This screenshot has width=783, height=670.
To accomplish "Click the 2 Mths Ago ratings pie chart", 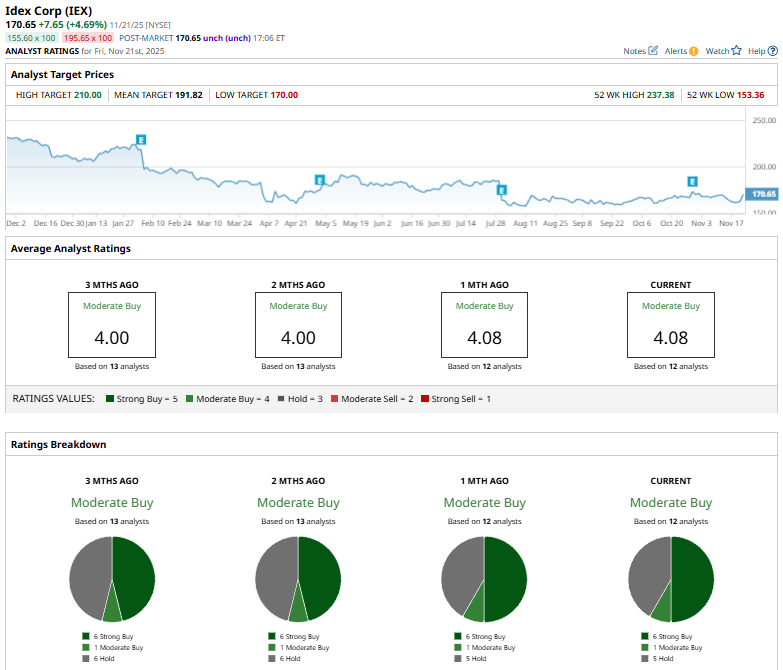I will click(298, 579).
